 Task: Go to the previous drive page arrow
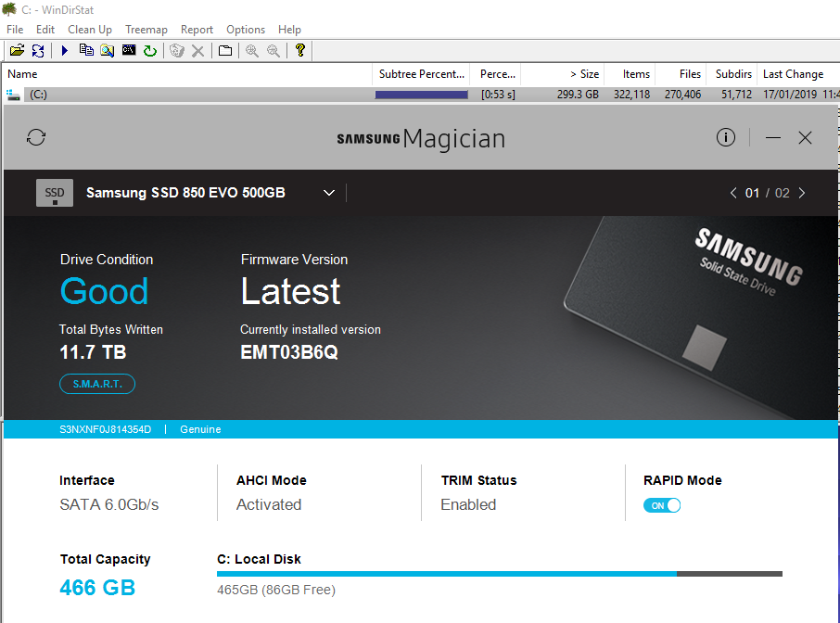click(733, 193)
